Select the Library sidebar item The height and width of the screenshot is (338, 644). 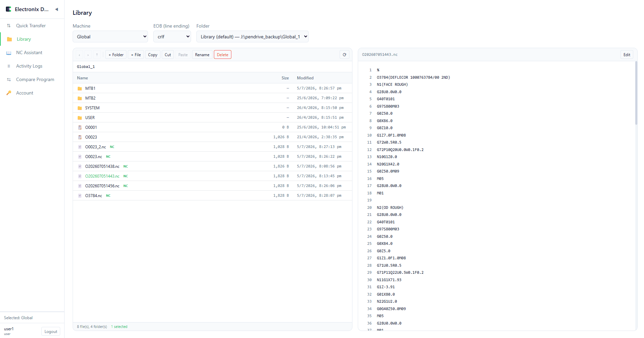[x=24, y=39]
